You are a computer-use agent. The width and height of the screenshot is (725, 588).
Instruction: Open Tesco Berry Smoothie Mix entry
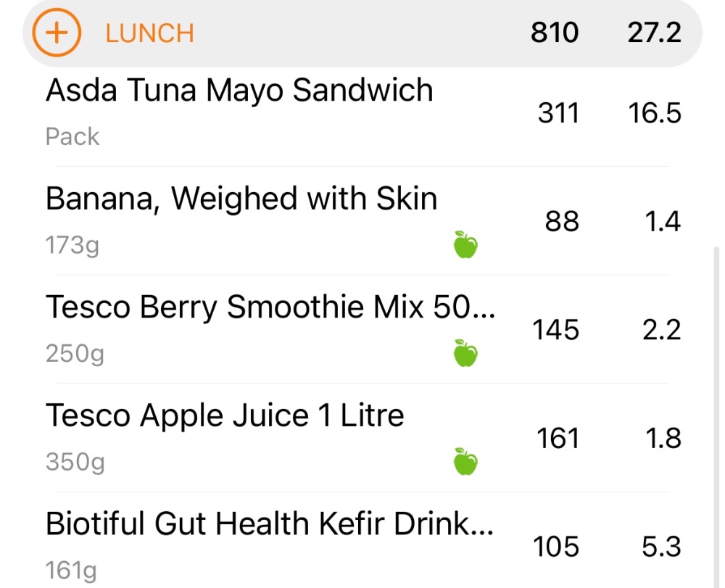point(362,329)
